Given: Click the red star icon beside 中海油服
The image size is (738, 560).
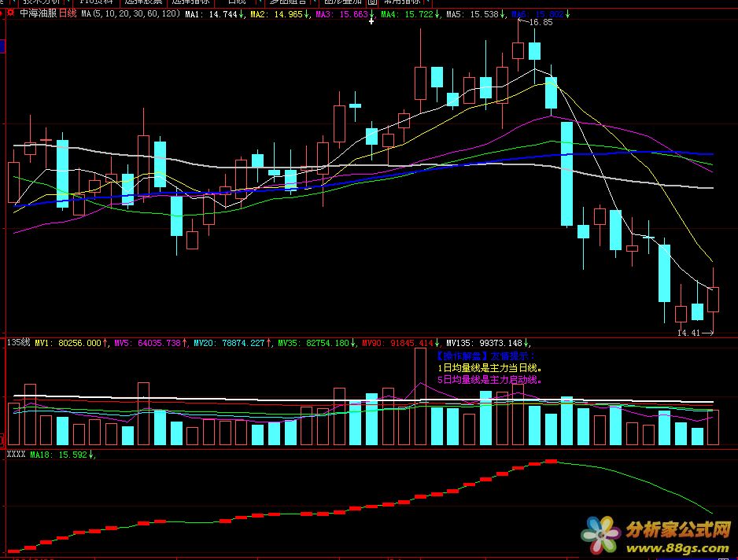Looking at the screenshot, I should [x=10, y=14].
